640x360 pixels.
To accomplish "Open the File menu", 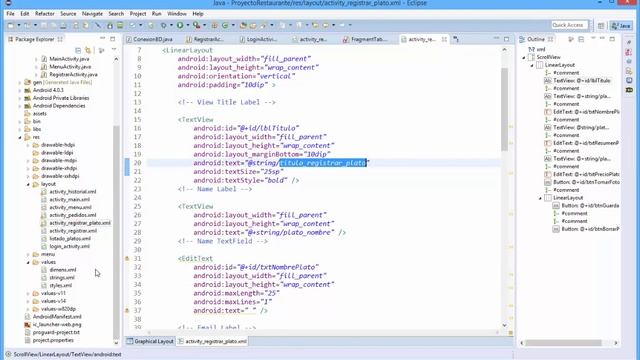I will (x=10, y=13).
